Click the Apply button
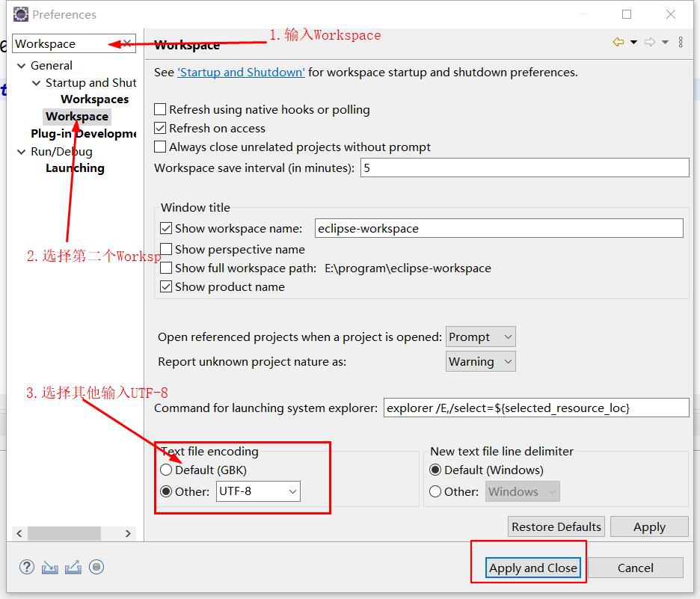The height and width of the screenshot is (599, 700). (649, 526)
